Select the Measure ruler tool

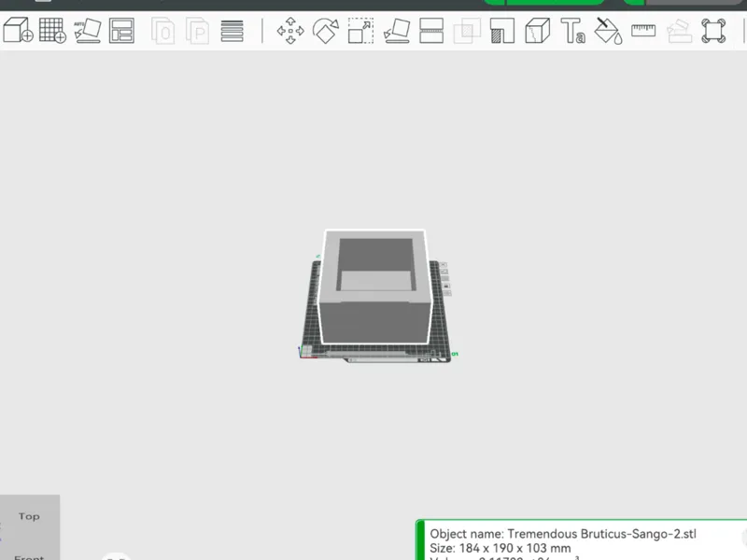click(643, 31)
